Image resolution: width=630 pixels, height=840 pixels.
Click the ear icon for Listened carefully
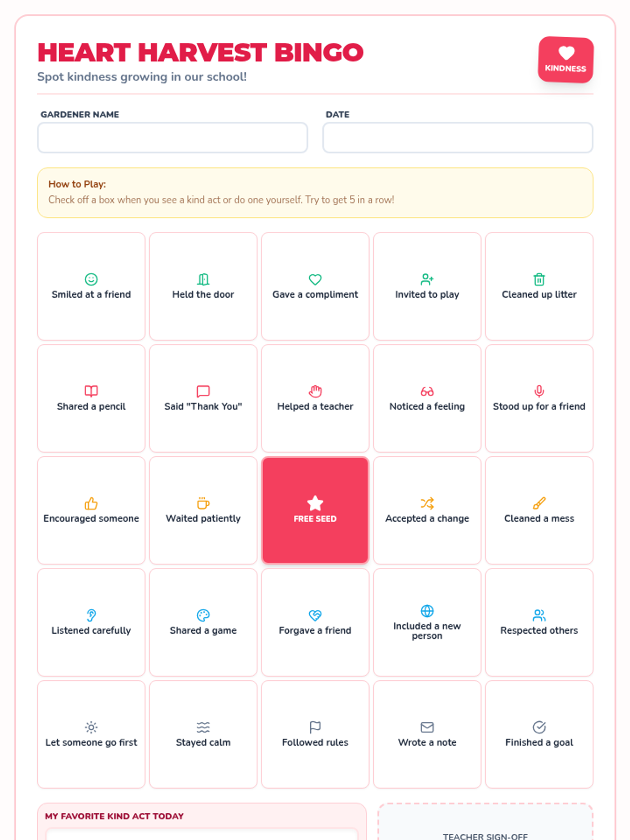tap(91, 615)
